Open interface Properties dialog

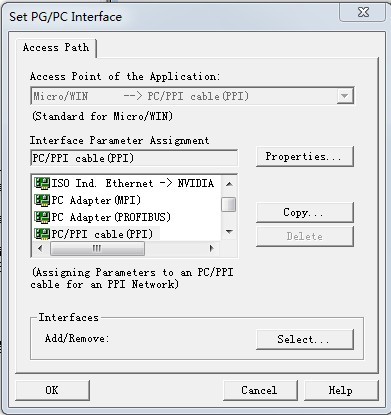pos(304,156)
